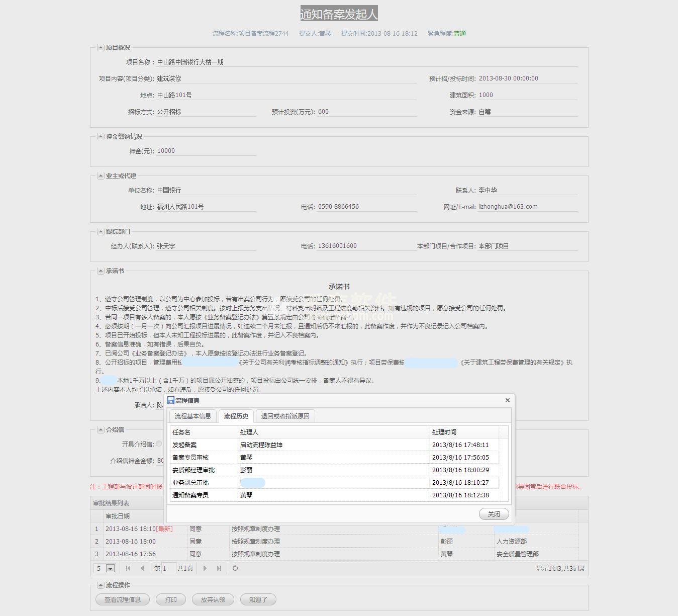Select the 开具介绍信 radio button
Screen dimensions: 678x616
(159, 444)
